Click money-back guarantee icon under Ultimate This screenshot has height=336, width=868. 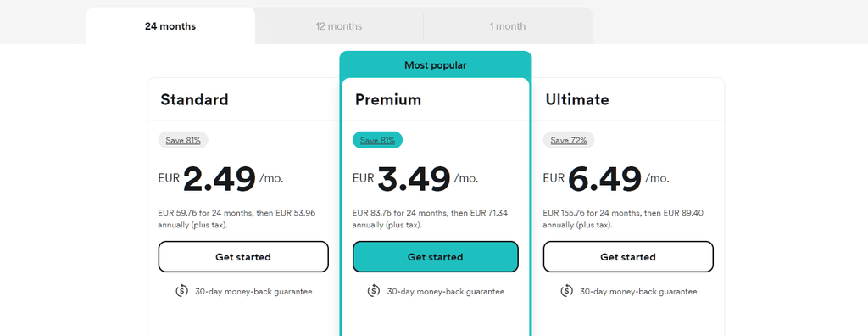566,290
